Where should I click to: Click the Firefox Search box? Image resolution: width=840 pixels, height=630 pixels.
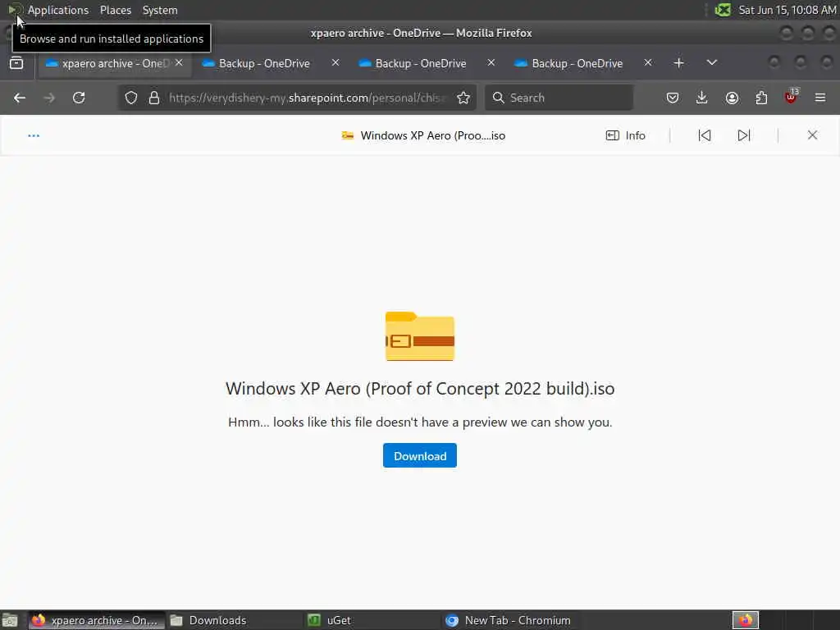tap(559, 98)
